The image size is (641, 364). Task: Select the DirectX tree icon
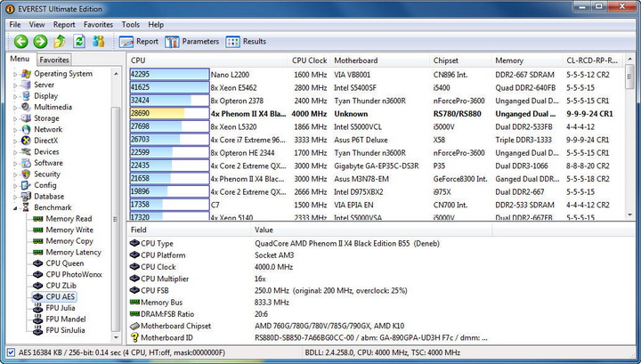[26, 141]
